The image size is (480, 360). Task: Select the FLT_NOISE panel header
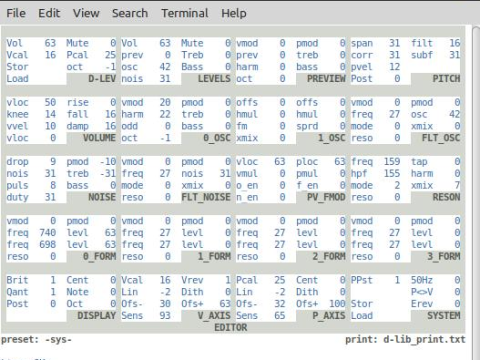[x=206, y=197]
